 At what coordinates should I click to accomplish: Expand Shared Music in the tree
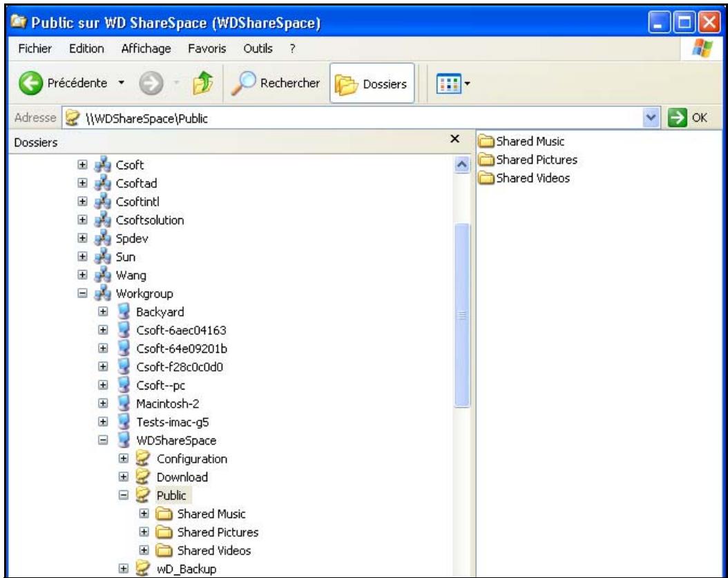pyautogui.click(x=144, y=514)
